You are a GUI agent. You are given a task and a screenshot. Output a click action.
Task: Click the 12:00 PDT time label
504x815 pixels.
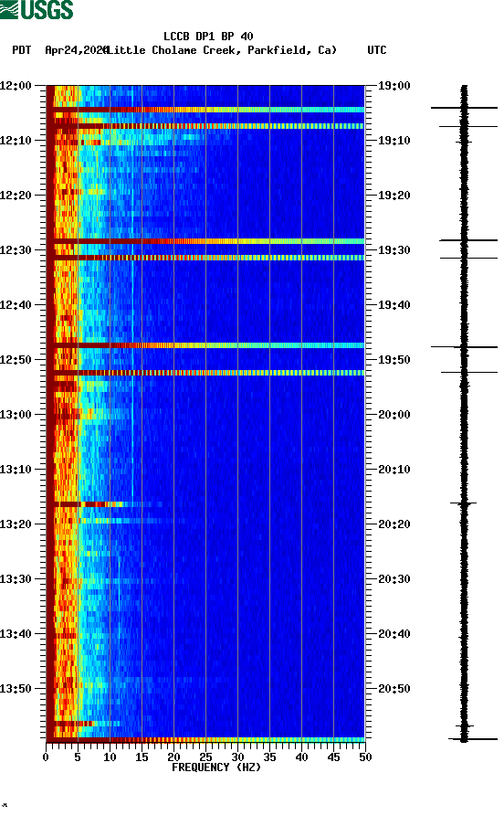16,86
